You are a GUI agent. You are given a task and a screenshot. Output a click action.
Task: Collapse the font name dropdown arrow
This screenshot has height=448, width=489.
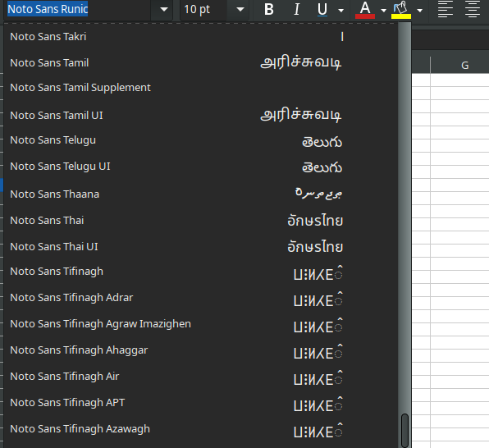164,9
